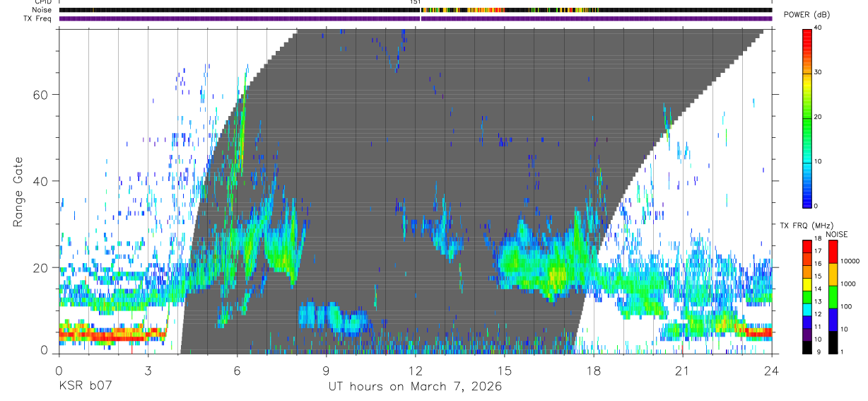The width and height of the screenshot is (868, 401).
Task: Click the purple 10-11 MHz TX frequency swatch
Action: [x=807, y=333]
